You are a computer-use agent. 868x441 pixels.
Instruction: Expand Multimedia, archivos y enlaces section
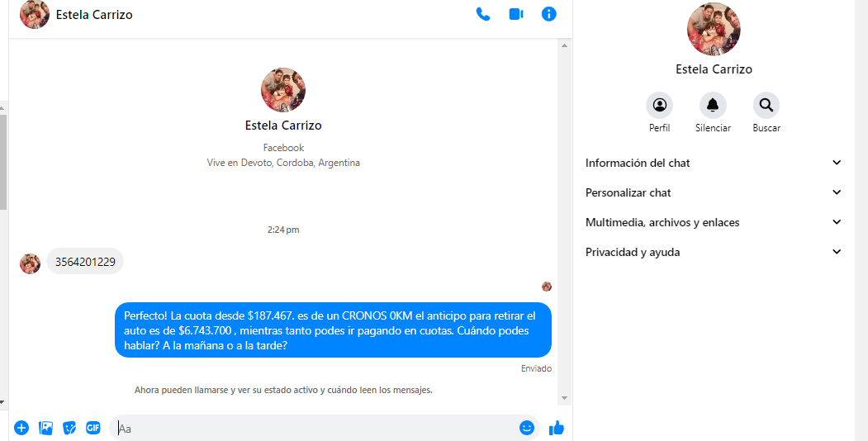tap(714, 222)
